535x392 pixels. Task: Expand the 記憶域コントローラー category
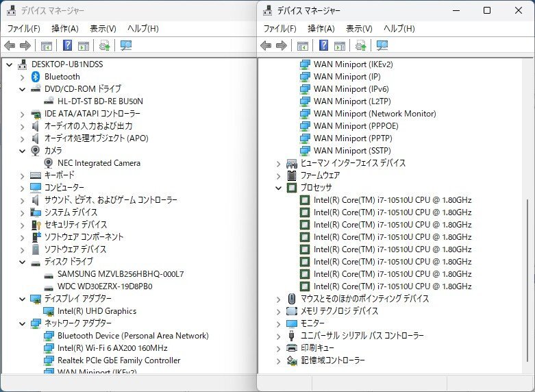point(278,361)
